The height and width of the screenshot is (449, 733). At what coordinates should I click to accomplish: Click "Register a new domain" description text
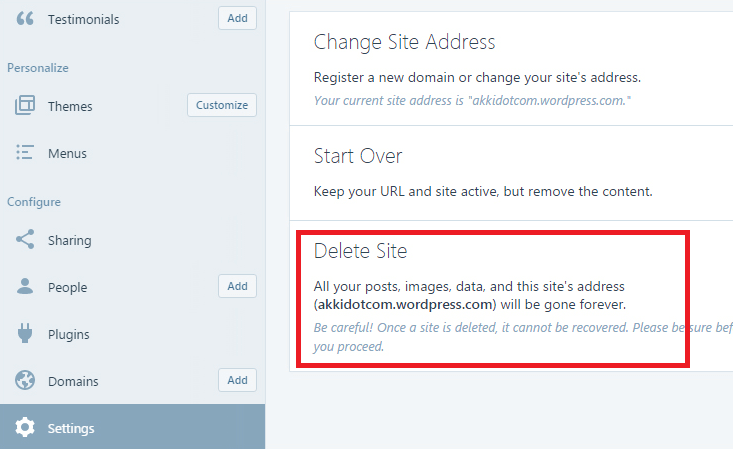(x=477, y=77)
